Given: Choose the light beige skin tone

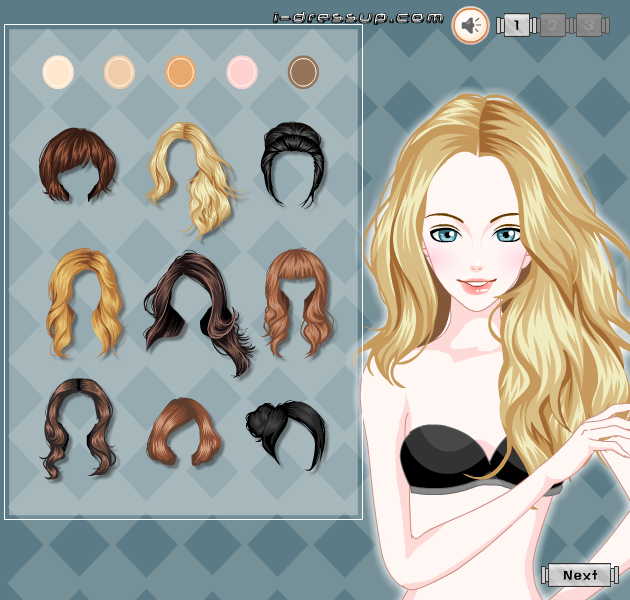Looking at the screenshot, I should (x=119, y=72).
